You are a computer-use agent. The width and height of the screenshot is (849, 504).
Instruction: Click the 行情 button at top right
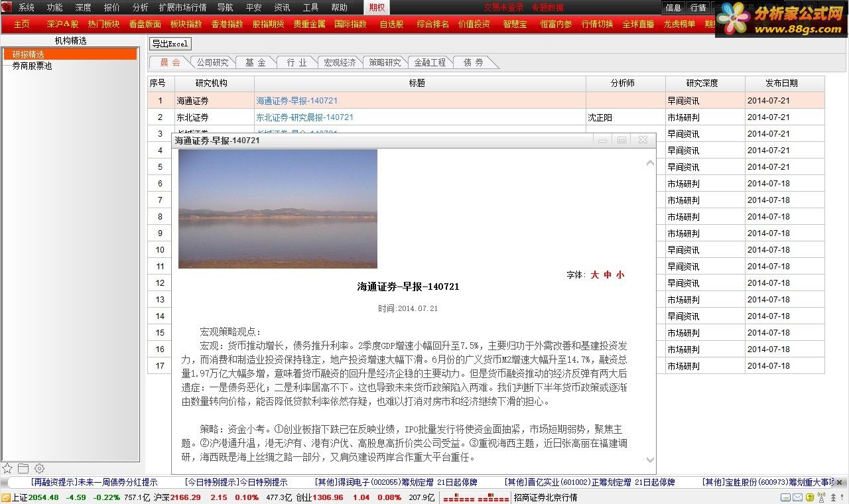coord(698,7)
